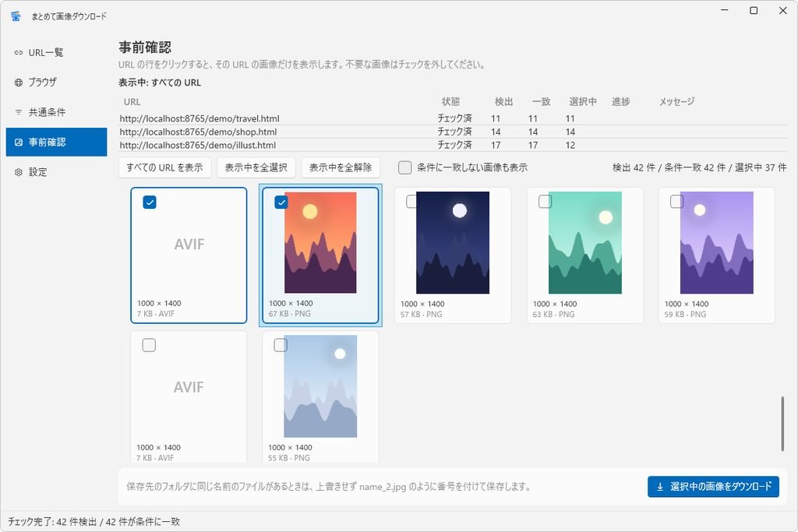Click すべての URL を表示 button
The height and width of the screenshot is (532, 798).
165,167
